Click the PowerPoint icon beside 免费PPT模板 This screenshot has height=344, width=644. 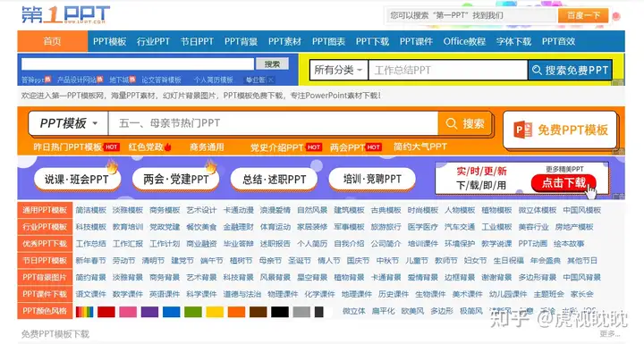click(x=523, y=130)
